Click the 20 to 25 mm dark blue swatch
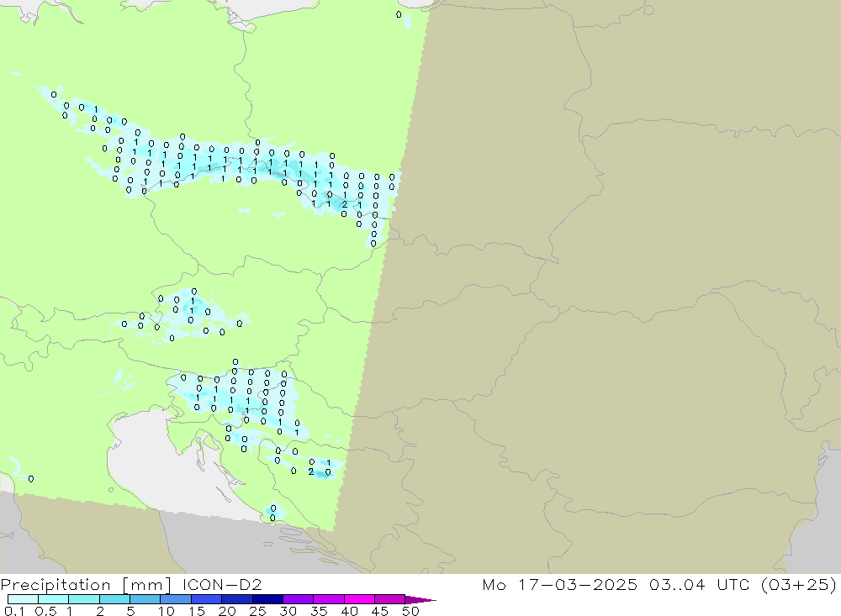Image resolution: width=841 pixels, height=616 pixels. point(237,599)
